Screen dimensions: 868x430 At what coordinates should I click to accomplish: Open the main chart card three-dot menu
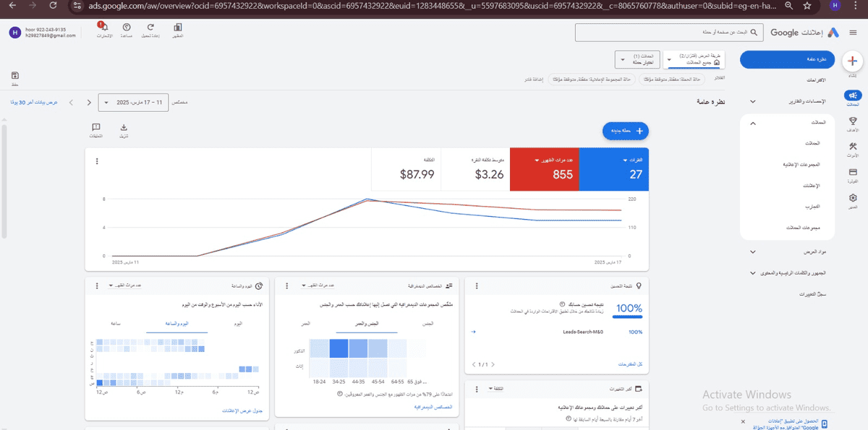(x=96, y=160)
